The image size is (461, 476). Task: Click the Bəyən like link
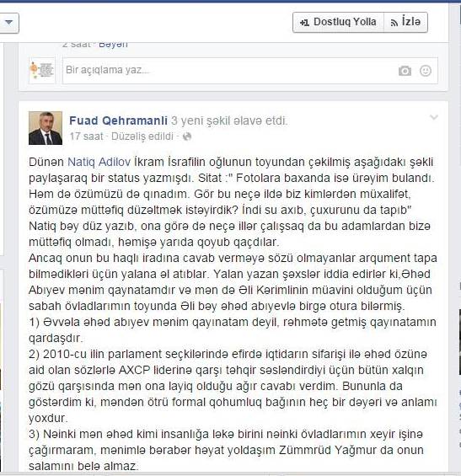[113, 45]
